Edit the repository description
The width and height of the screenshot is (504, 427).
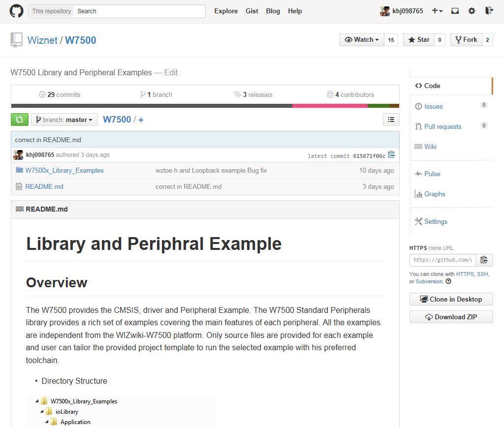(x=171, y=73)
